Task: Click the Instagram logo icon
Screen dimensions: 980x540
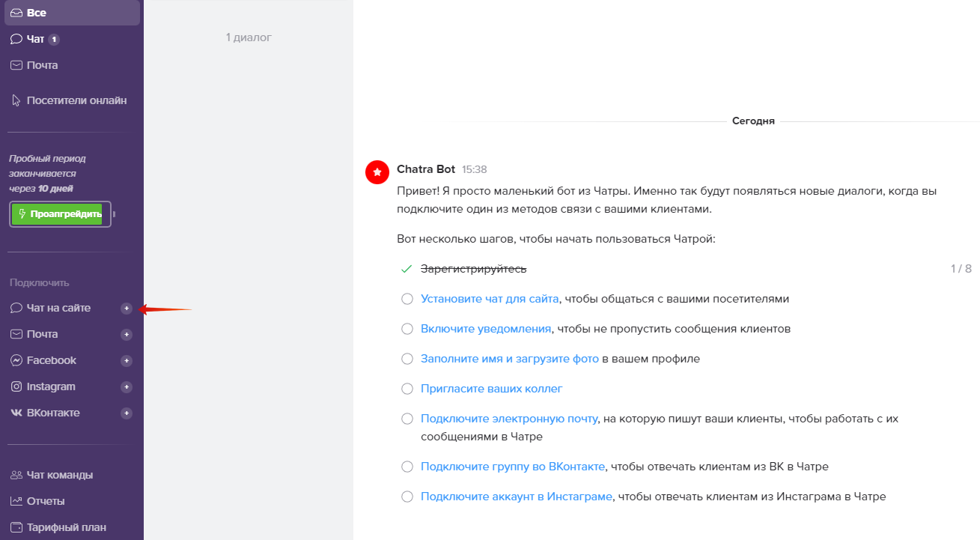Action: coord(16,386)
